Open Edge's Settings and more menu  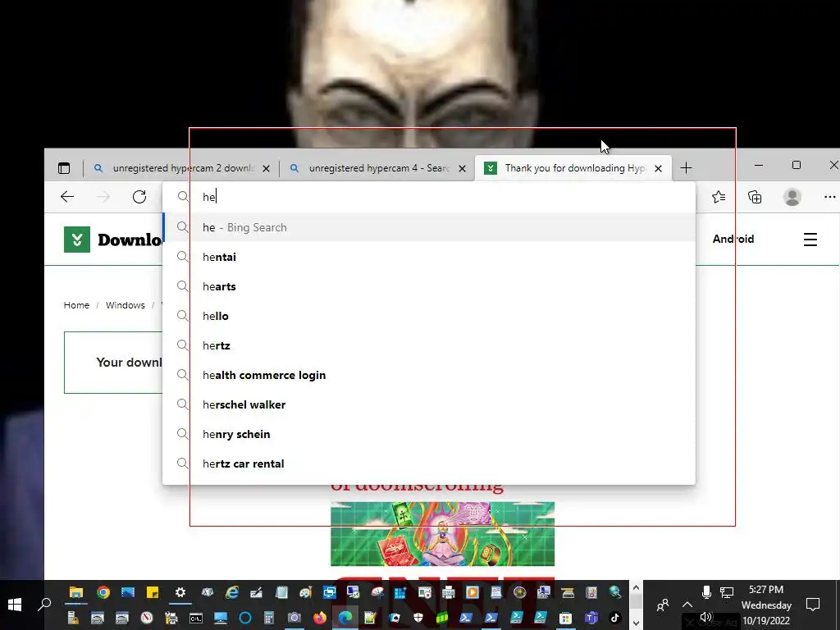coord(829,197)
